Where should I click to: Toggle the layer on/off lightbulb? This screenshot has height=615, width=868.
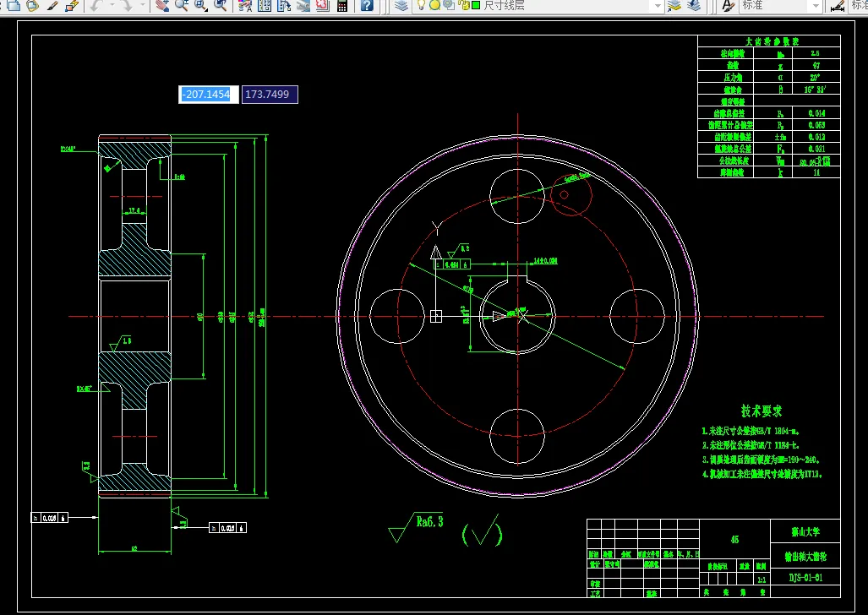point(421,5)
